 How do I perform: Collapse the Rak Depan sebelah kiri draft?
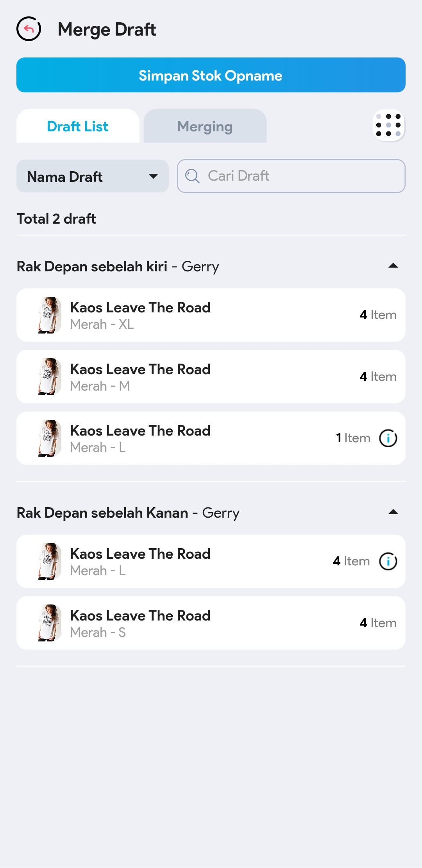pyautogui.click(x=393, y=266)
